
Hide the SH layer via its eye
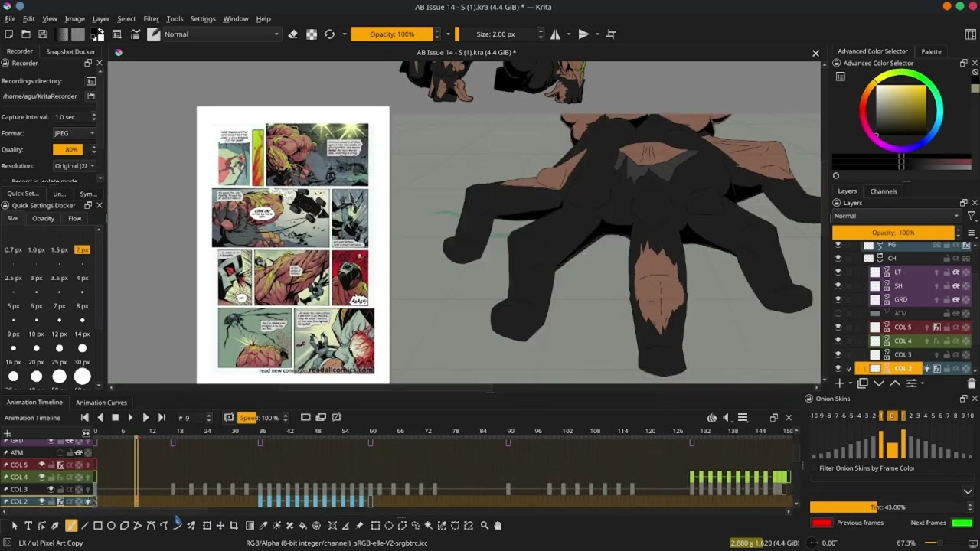coord(838,285)
